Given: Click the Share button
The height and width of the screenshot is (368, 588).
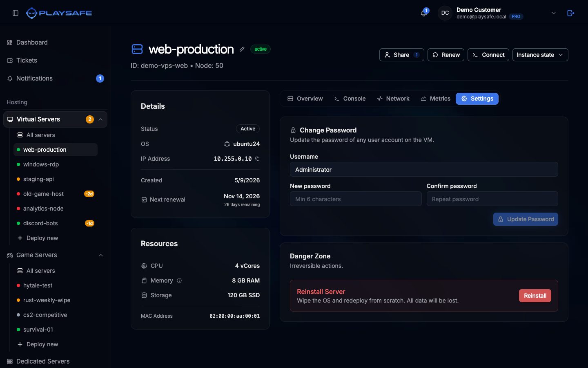Looking at the screenshot, I should (402, 55).
